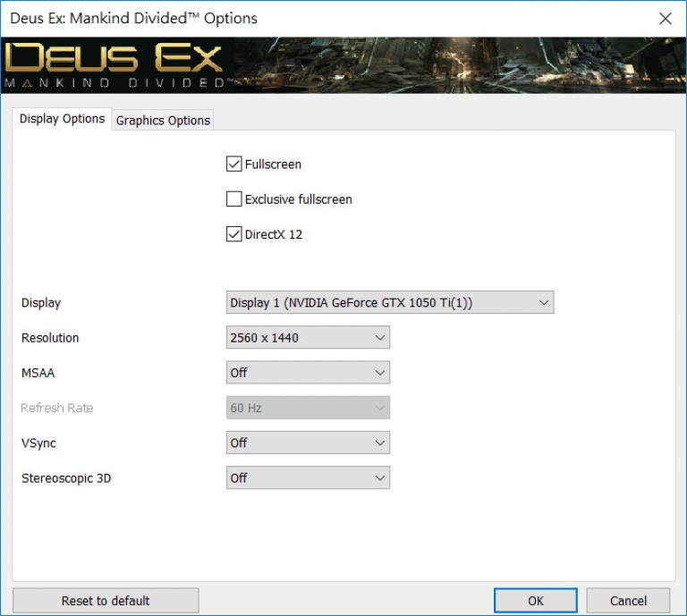The image size is (687, 616).
Task: Click the Stereoscopic 3D label
Action: pos(66,478)
